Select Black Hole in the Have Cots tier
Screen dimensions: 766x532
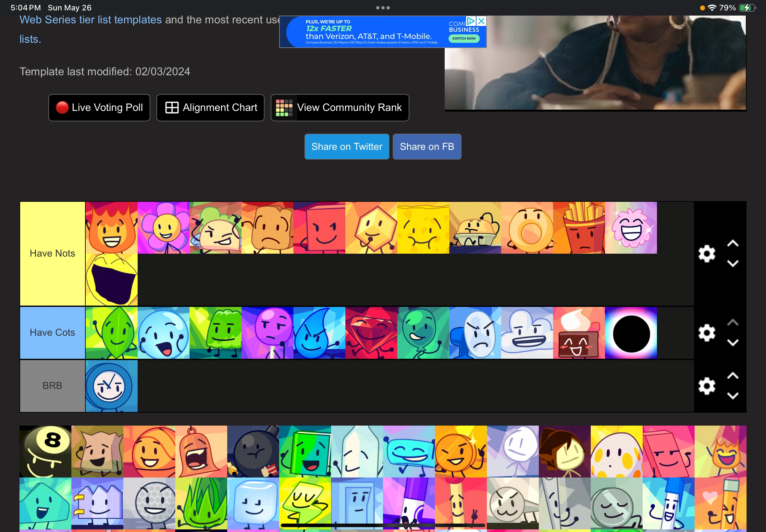(631, 333)
